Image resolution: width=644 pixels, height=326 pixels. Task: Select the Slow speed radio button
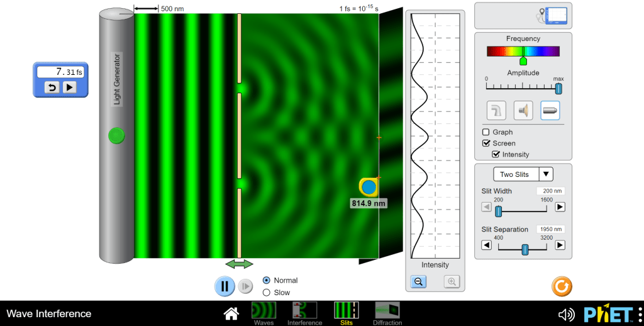266,293
